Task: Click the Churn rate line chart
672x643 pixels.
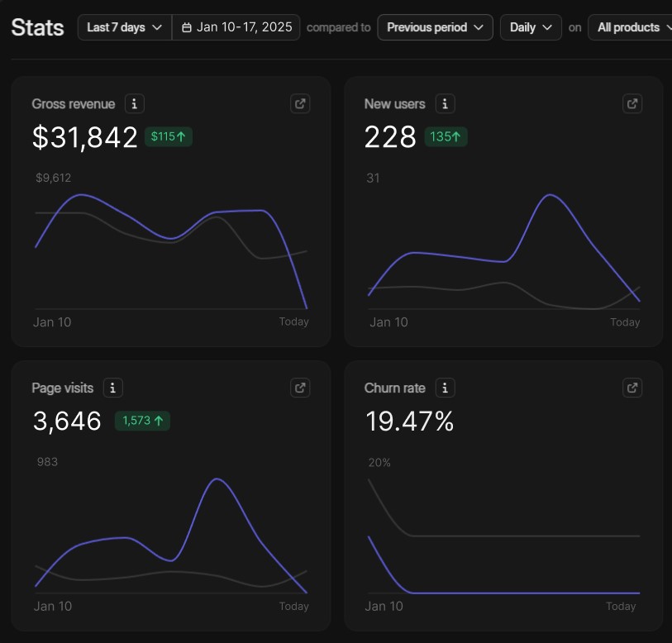Action: (x=503, y=537)
